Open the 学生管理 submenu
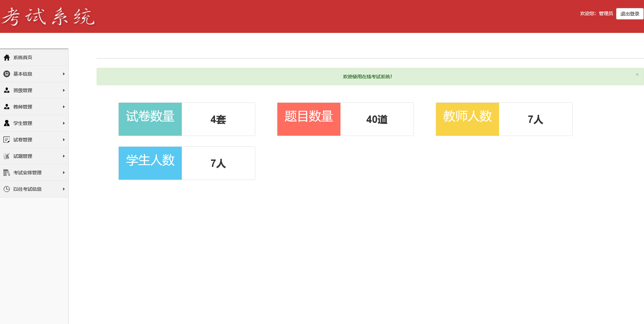The height and width of the screenshot is (324, 644). tap(64, 123)
